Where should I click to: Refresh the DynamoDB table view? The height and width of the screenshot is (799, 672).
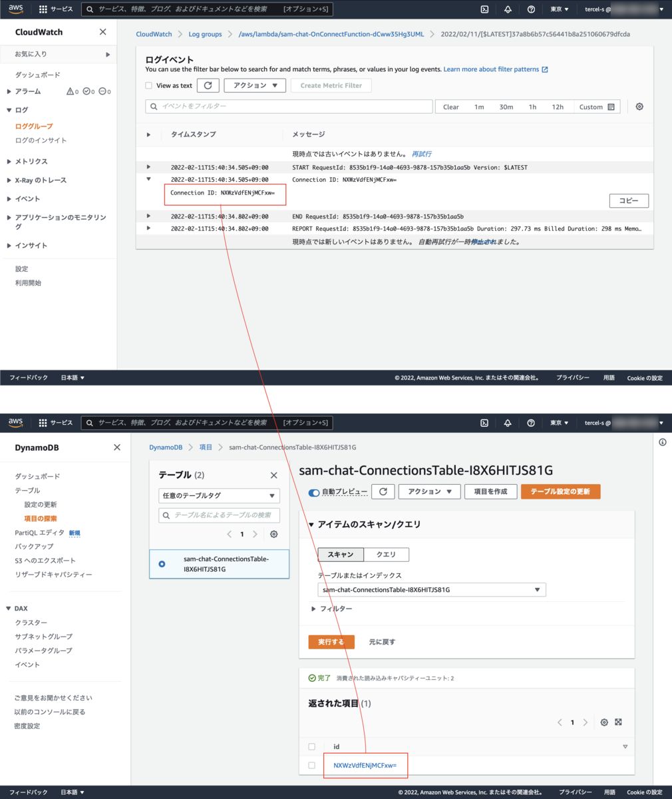pos(383,491)
